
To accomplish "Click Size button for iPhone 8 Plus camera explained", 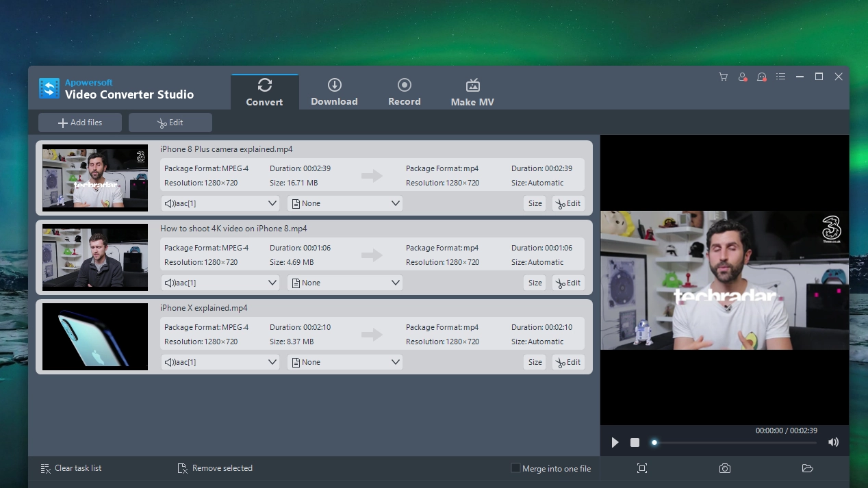I will (535, 203).
